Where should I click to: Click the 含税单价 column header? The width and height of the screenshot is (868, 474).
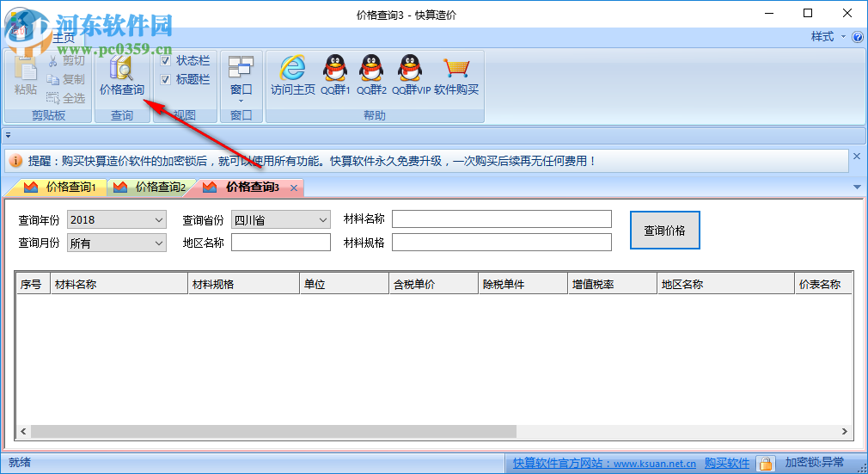pyautogui.click(x=433, y=284)
